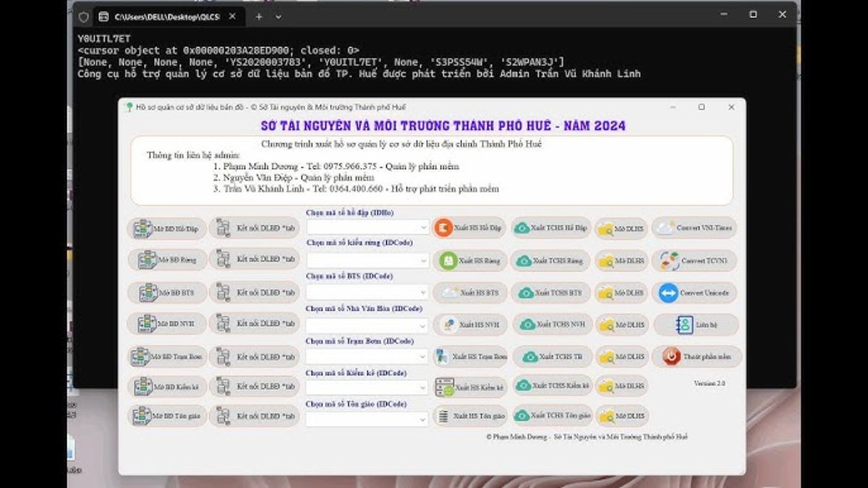Click the Xuất TCHS Hồ Đập cloud button
This screenshot has width=868, height=488.
point(552,228)
